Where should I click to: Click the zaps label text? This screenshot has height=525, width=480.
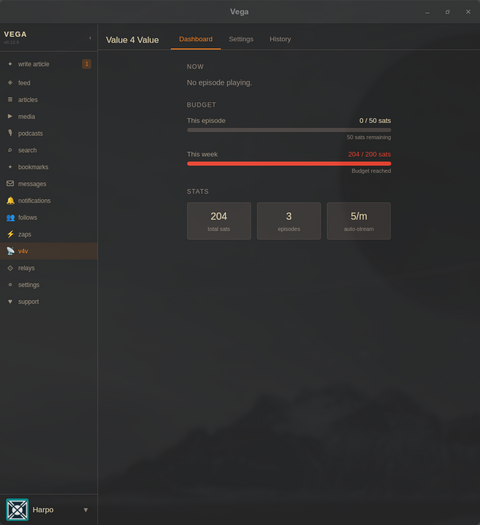tap(24, 234)
